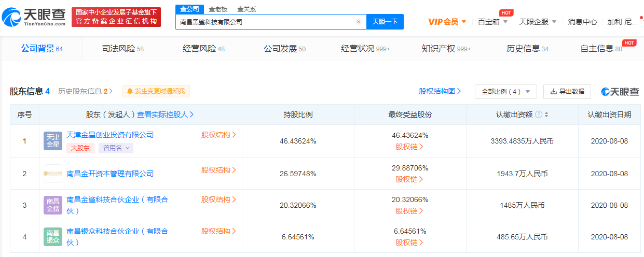Click the 天眼一下 search button

point(385,22)
